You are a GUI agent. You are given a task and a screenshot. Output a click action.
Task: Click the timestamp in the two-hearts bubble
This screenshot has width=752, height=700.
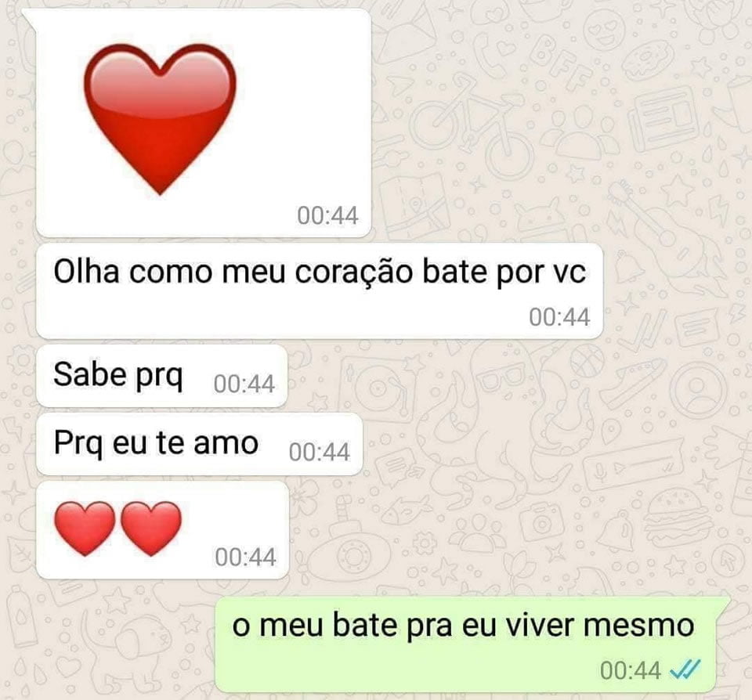tap(245, 557)
